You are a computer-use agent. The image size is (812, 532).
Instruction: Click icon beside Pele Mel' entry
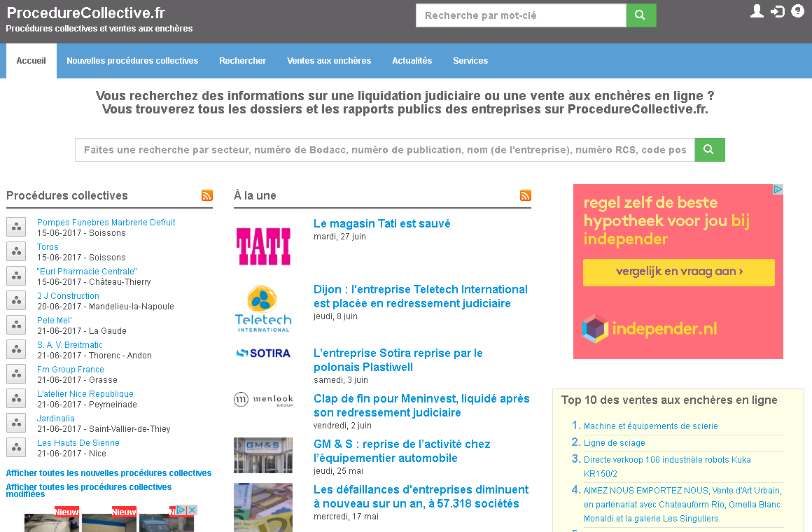[x=16, y=325]
